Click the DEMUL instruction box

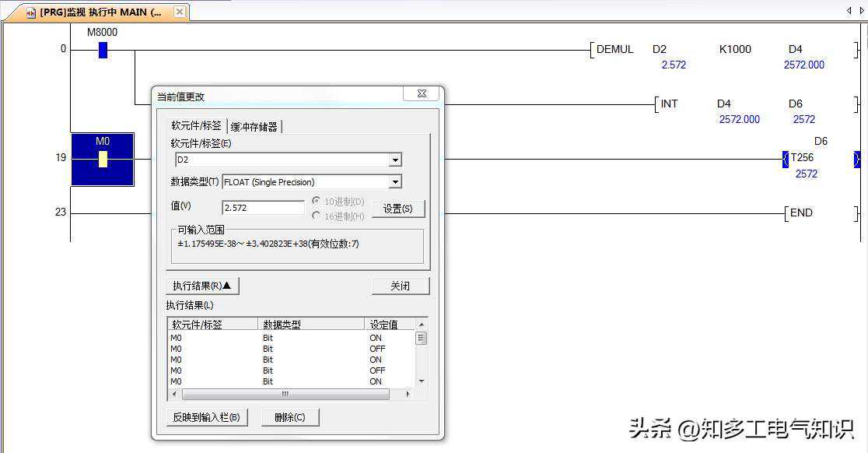click(614, 50)
